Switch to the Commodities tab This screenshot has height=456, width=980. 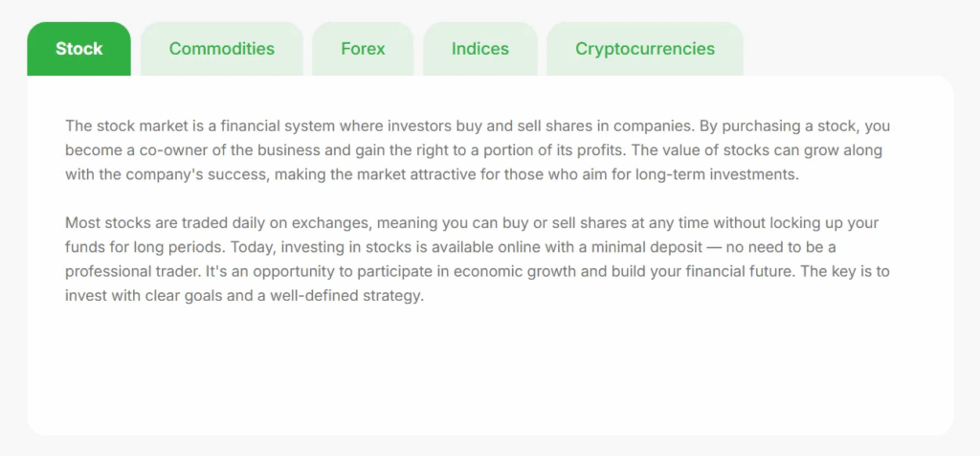(x=221, y=49)
